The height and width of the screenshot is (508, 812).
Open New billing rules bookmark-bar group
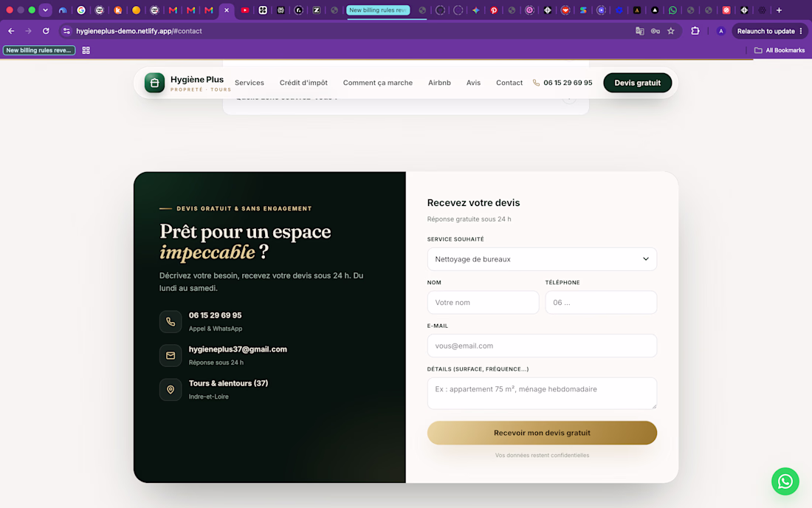[x=39, y=50]
